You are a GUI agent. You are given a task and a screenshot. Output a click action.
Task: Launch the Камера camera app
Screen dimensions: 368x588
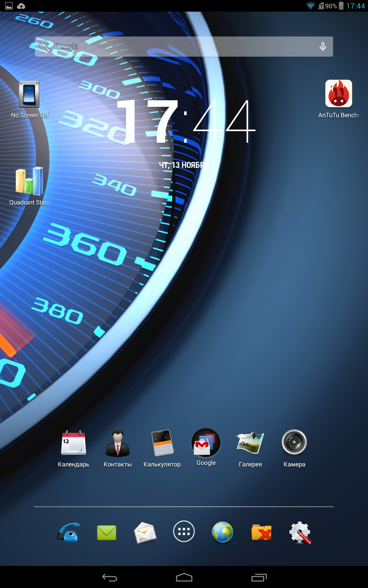tap(294, 443)
